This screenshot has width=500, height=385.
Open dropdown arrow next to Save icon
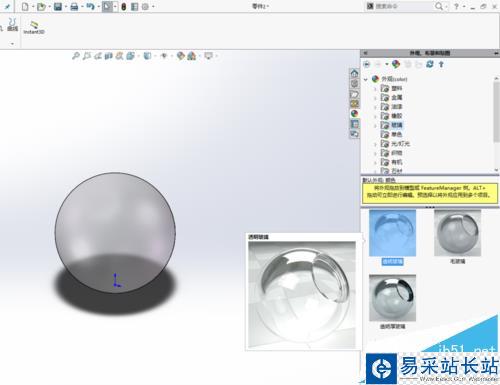[66, 7]
